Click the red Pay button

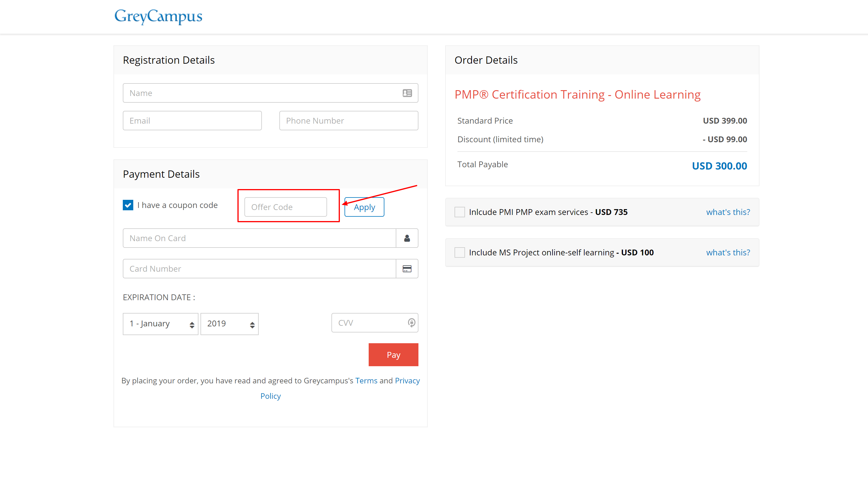pos(393,355)
